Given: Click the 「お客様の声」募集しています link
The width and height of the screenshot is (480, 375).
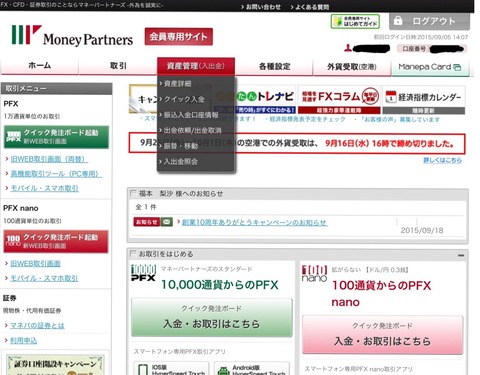Looking at the screenshot, I should (x=400, y=119).
